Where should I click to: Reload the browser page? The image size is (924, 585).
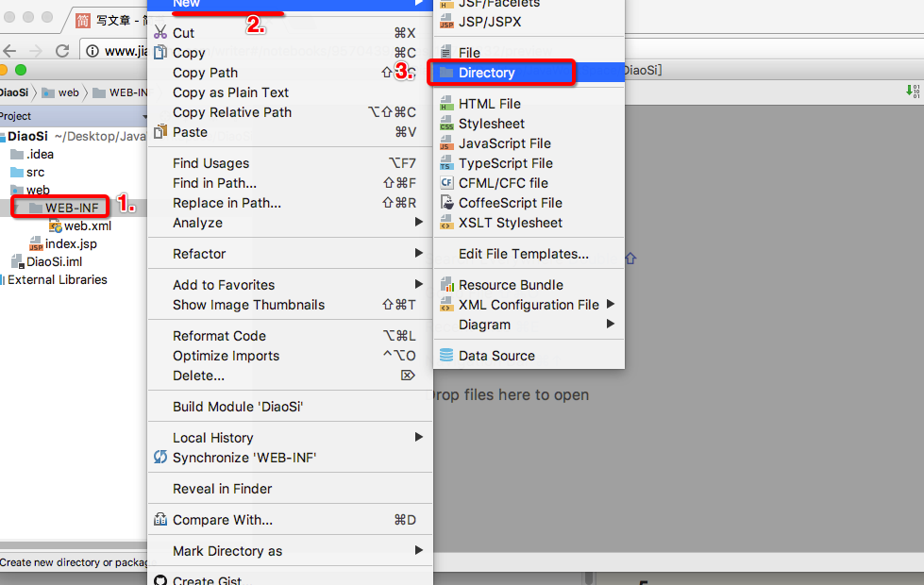pos(62,51)
